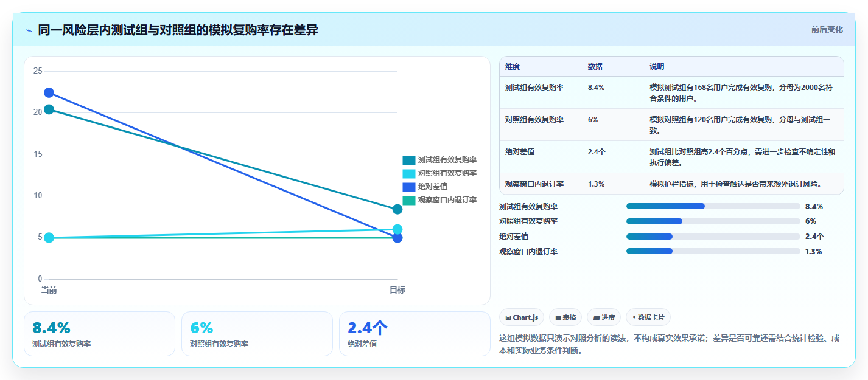
Task: Click the 8.4% stat card
Action: coord(99,334)
